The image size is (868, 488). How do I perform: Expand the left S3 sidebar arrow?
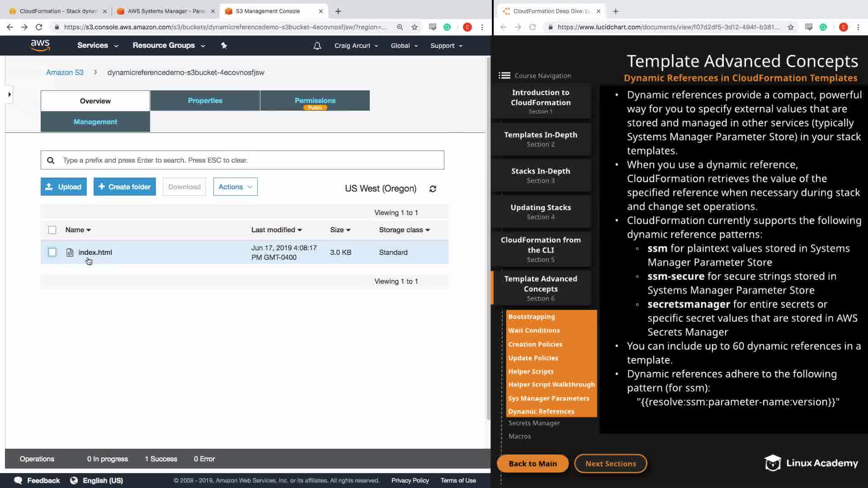click(9, 94)
